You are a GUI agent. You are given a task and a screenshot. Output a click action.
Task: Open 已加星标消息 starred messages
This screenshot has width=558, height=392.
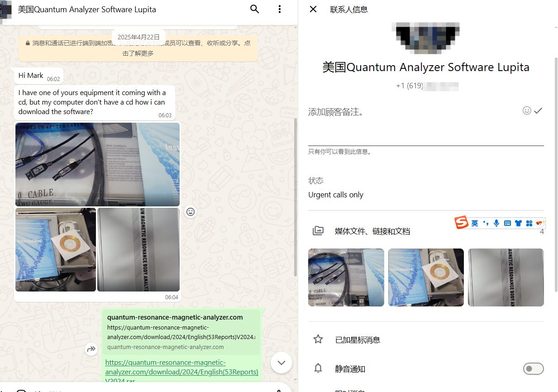(x=358, y=339)
